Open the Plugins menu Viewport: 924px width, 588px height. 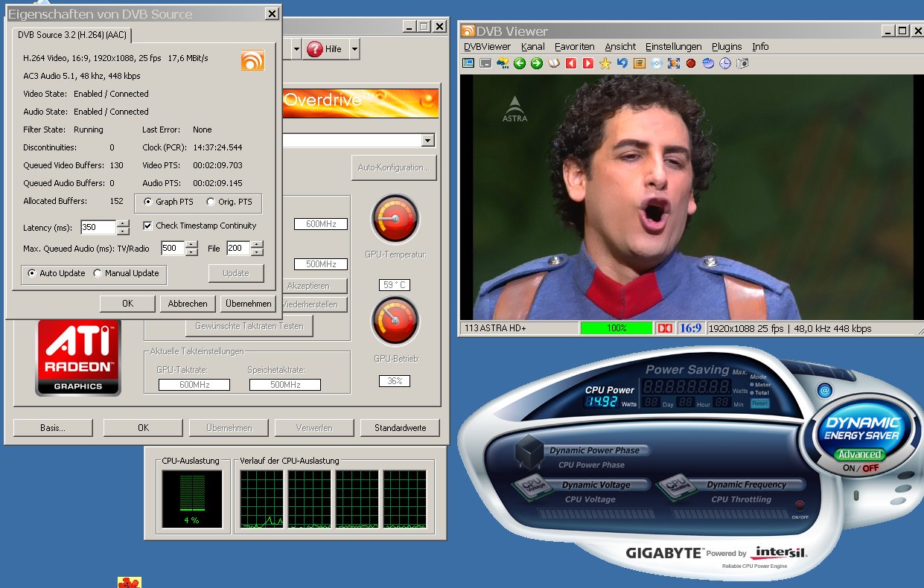pyautogui.click(x=727, y=46)
